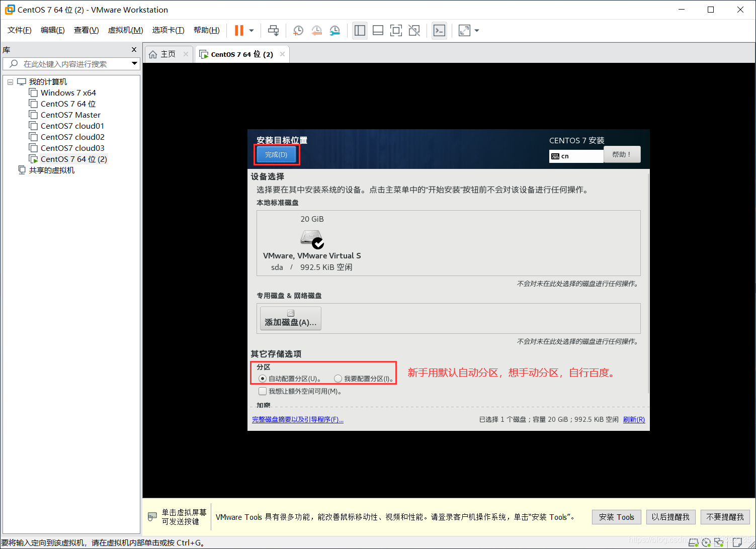Close the 库 library panel
This screenshot has width=756, height=549.
click(x=134, y=49)
